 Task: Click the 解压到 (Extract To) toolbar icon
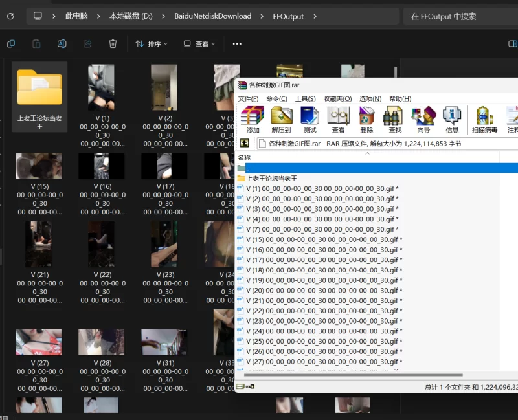(282, 119)
